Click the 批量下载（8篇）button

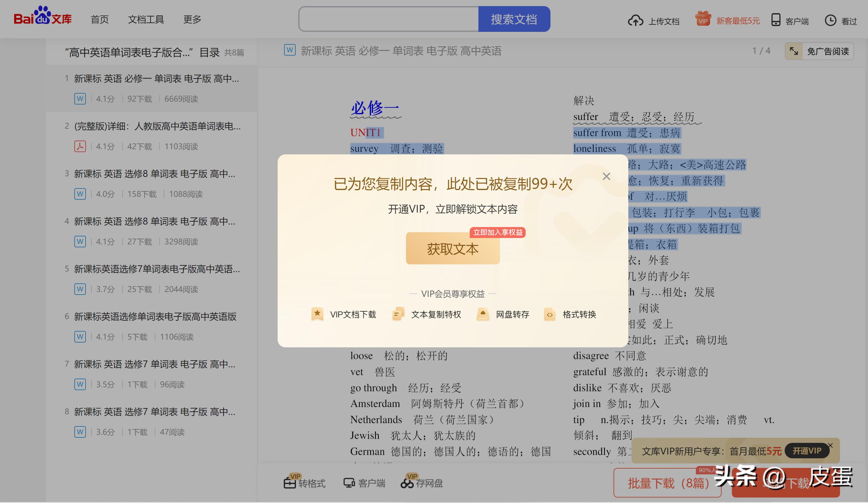(667, 483)
